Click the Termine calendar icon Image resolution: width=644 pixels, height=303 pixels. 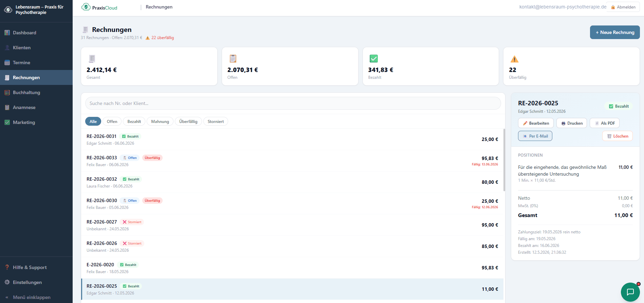[7, 63]
